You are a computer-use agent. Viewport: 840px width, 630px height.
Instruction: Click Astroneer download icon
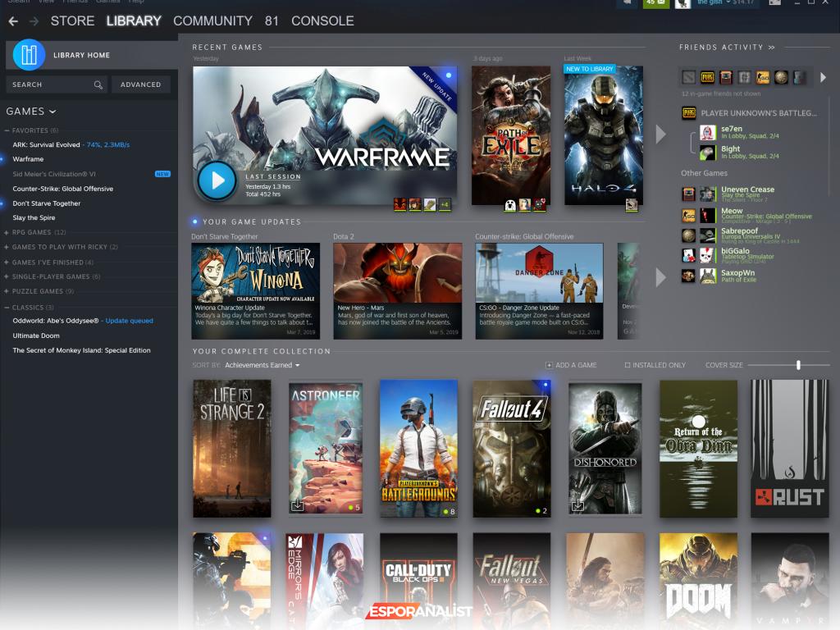pos(297,505)
